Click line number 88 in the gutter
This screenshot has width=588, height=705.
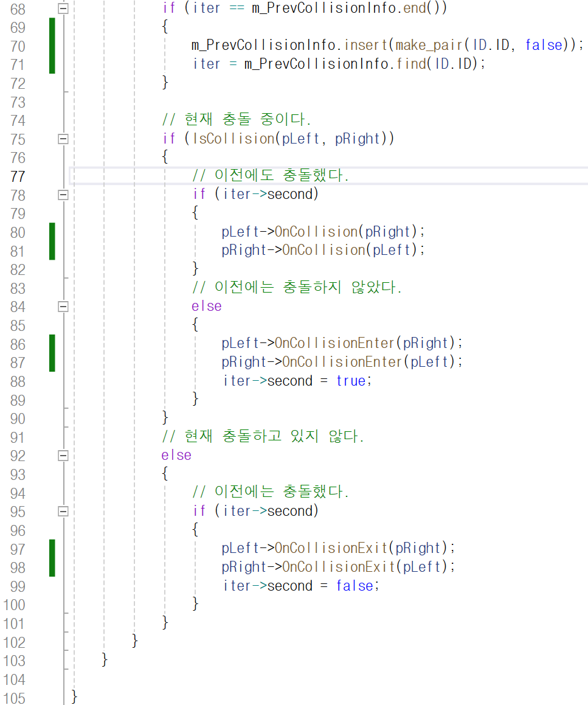(18, 381)
